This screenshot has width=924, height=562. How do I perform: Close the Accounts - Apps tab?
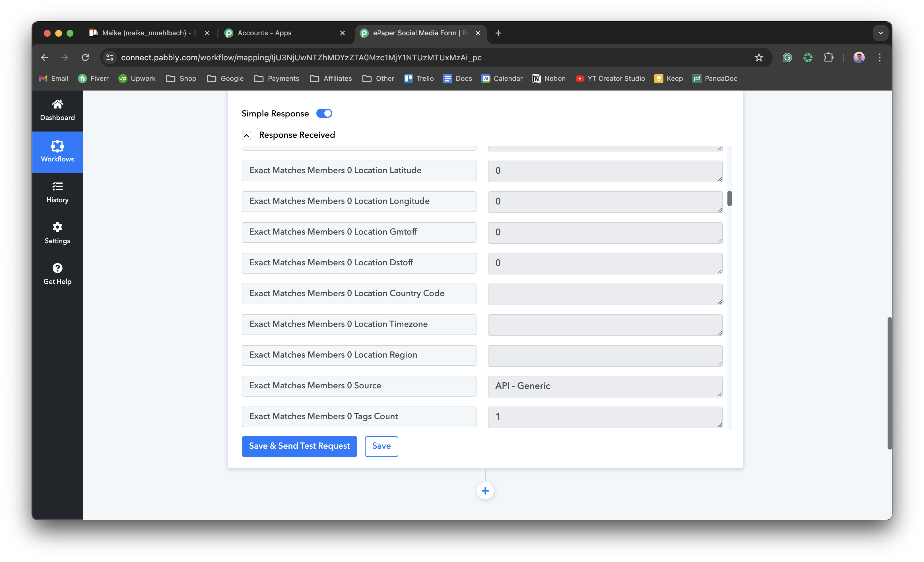[342, 33]
